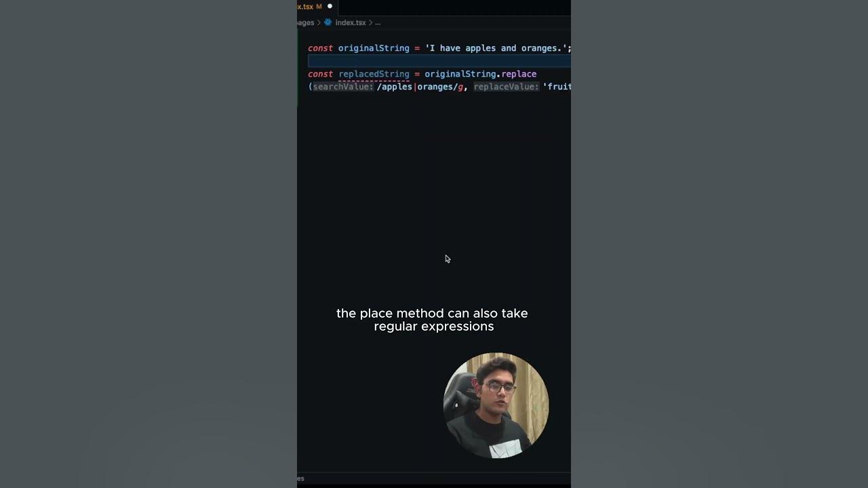Click the unsaved-changes dot on the editor tab

coord(330,6)
